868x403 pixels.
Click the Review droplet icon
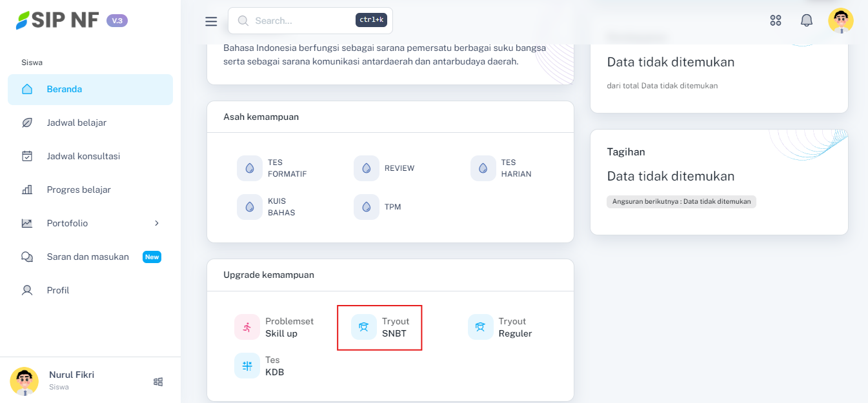pos(367,168)
